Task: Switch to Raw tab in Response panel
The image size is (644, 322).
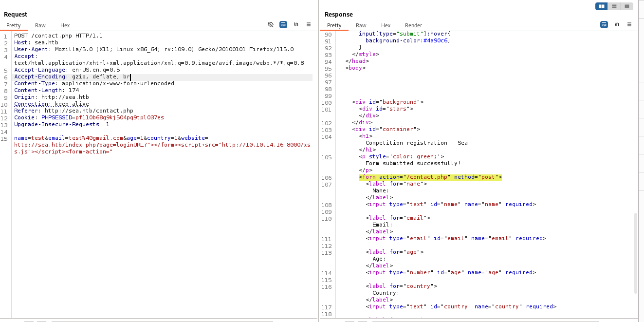Action: pyautogui.click(x=361, y=25)
